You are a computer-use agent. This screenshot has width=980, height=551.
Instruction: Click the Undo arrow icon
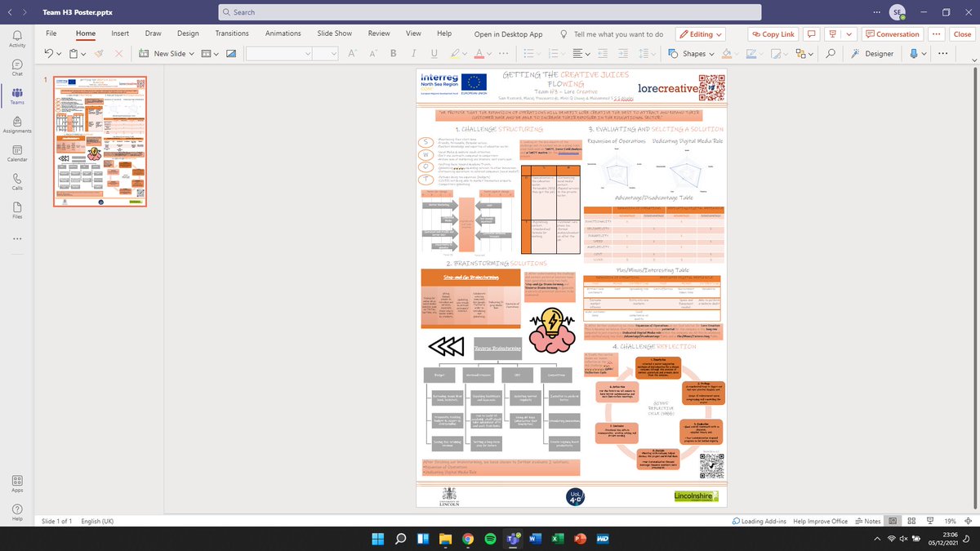pos(48,53)
